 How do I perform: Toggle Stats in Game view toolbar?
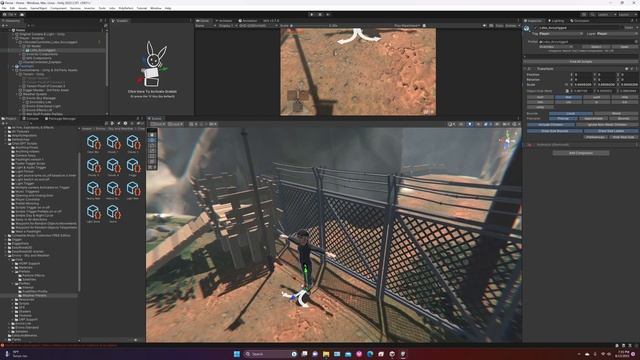click(x=499, y=26)
